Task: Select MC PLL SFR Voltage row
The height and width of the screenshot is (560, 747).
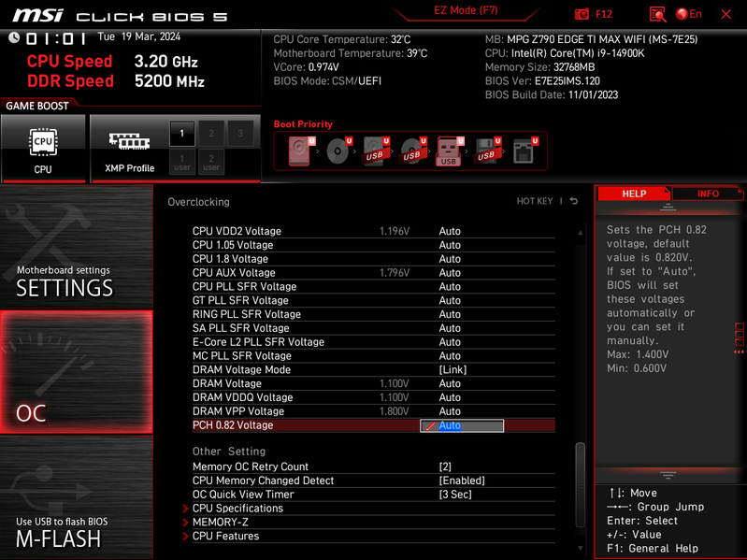Action: click(x=374, y=355)
